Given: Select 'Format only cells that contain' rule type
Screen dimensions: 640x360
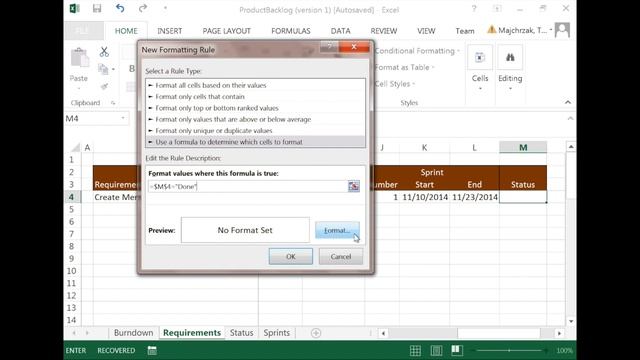Looking at the screenshot, I should [256, 97].
